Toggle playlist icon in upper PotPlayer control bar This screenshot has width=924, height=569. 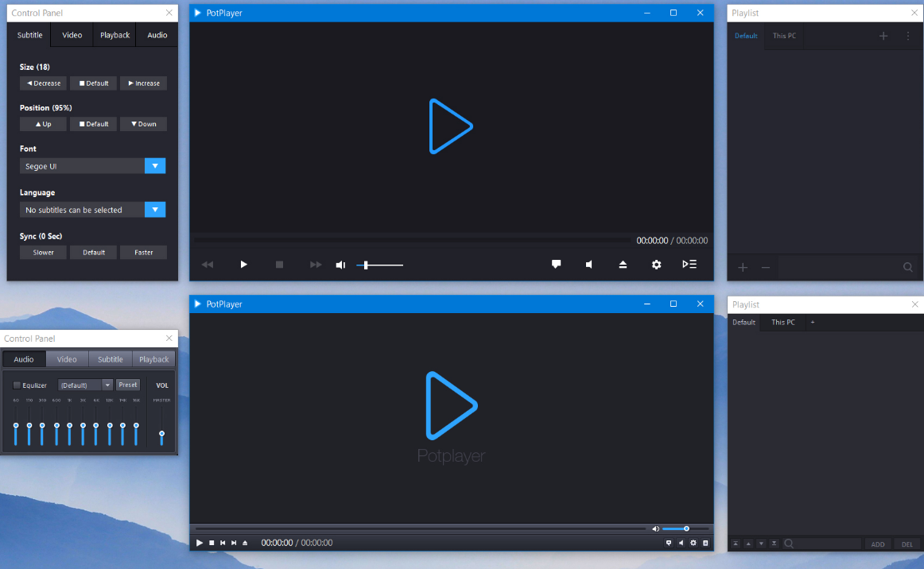[689, 264]
